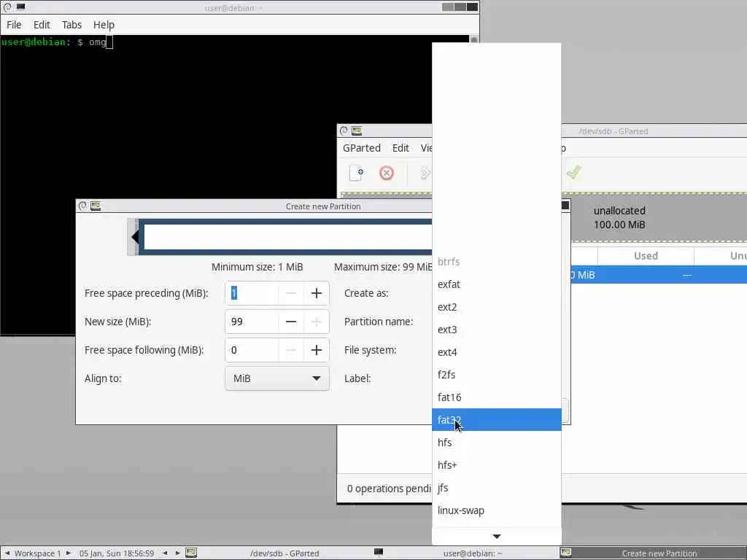Click the GParted app icon in its title bar
Screen dimensions: 747x560
pyautogui.click(x=356, y=131)
